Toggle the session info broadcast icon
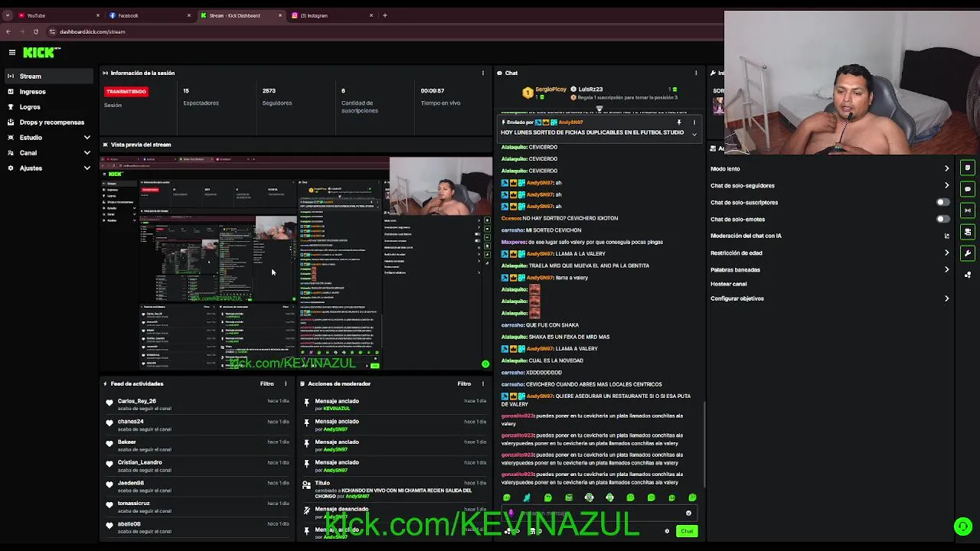980x551 pixels. [x=968, y=210]
